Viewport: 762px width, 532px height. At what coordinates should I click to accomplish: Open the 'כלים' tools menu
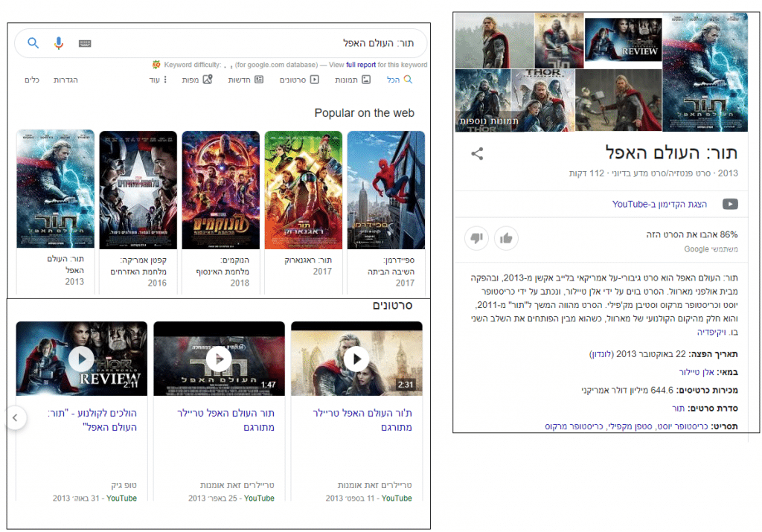pos(31,80)
